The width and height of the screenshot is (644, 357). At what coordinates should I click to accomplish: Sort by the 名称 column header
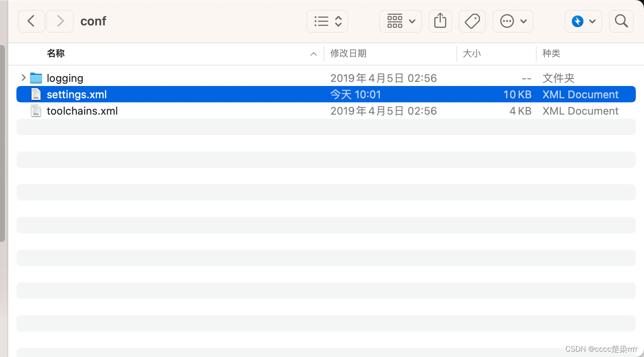coord(56,53)
